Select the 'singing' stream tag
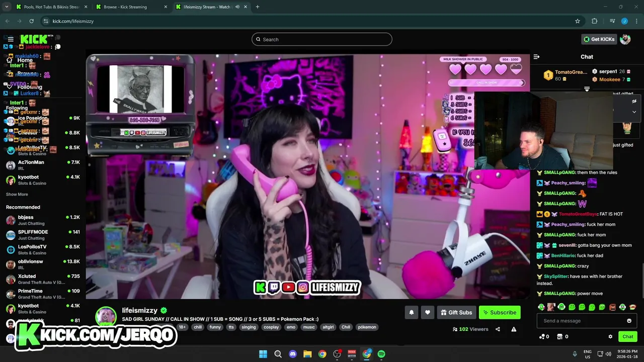Viewport: 644px width, 362px height. 249,327
